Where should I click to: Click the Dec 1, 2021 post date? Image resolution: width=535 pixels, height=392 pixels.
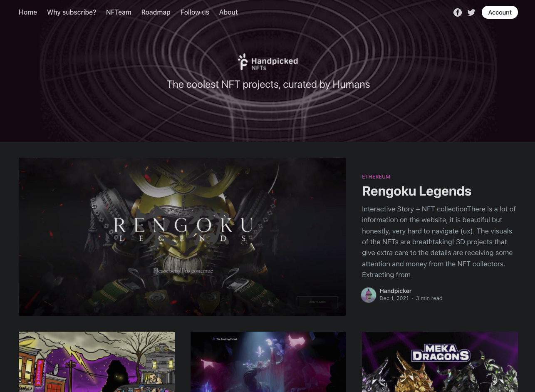pyautogui.click(x=394, y=298)
